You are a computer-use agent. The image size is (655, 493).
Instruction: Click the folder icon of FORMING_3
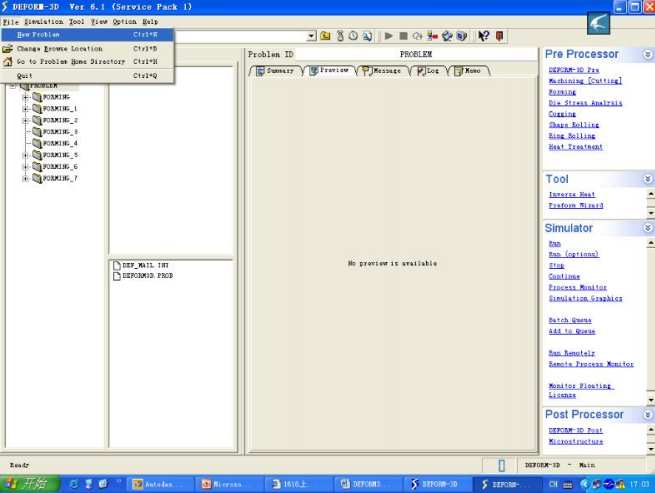point(37,132)
